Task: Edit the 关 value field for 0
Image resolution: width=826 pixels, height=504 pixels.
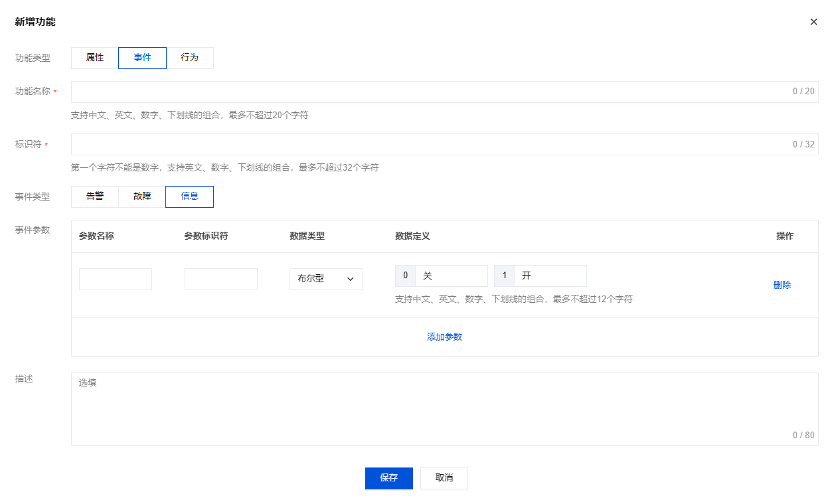Action: coord(451,276)
